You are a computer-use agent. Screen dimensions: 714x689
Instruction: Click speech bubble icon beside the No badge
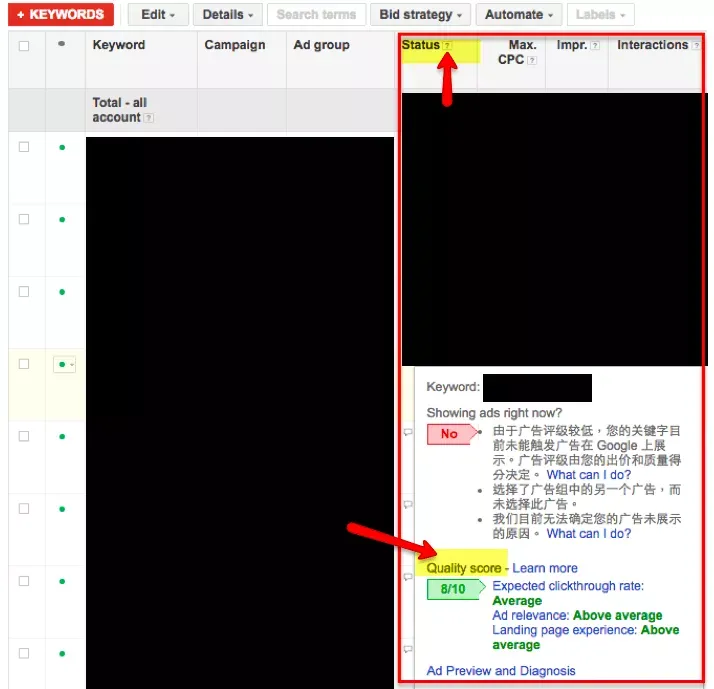(408, 432)
